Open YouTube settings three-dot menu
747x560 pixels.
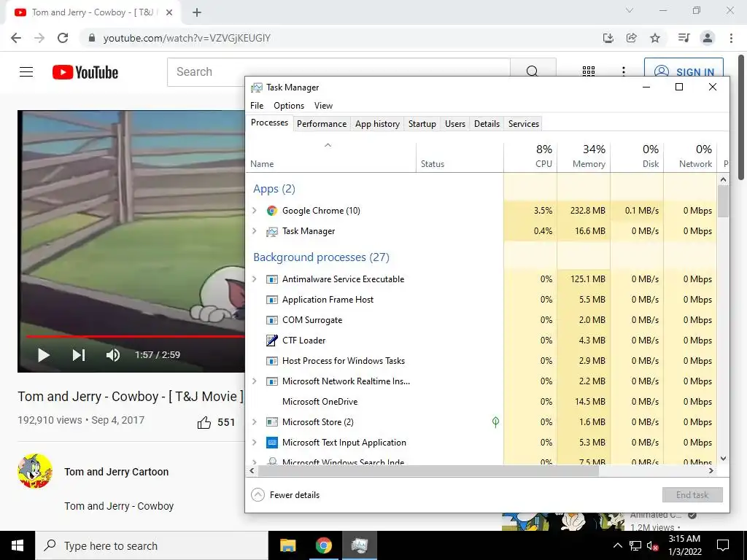point(623,71)
